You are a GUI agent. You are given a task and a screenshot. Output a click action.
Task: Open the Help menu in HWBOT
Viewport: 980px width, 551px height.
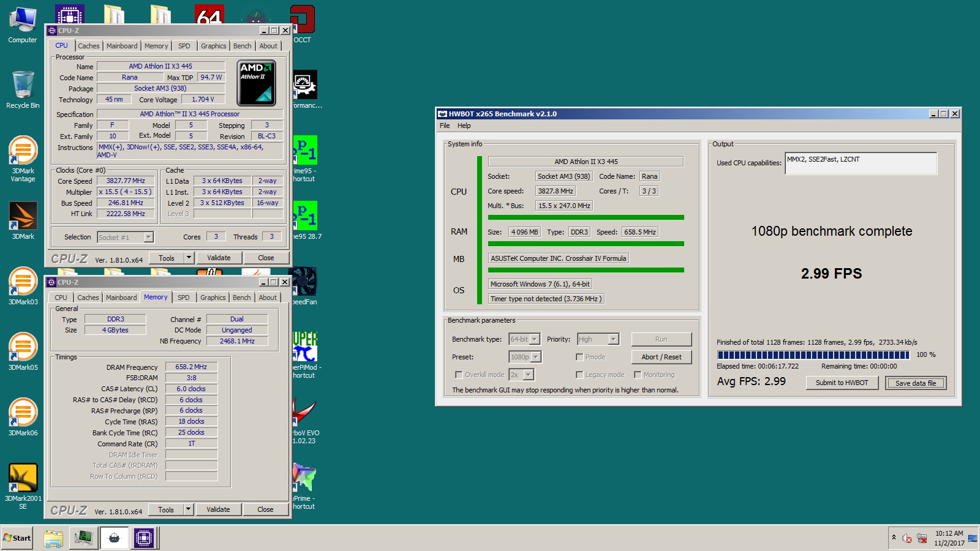(x=464, y=126)
